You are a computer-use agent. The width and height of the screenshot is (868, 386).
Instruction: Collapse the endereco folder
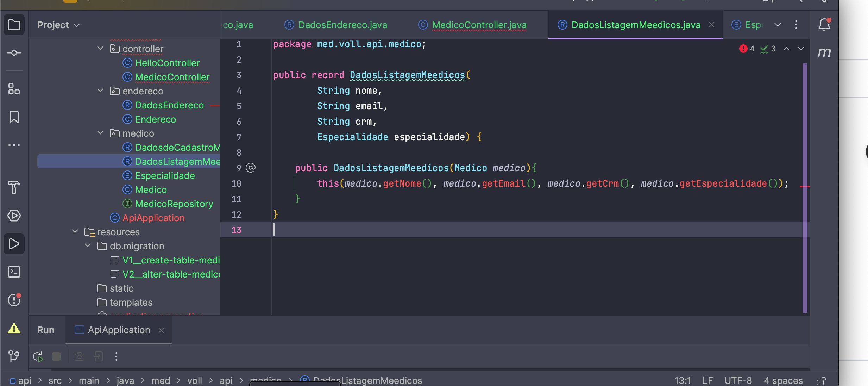tap(100, 91)
